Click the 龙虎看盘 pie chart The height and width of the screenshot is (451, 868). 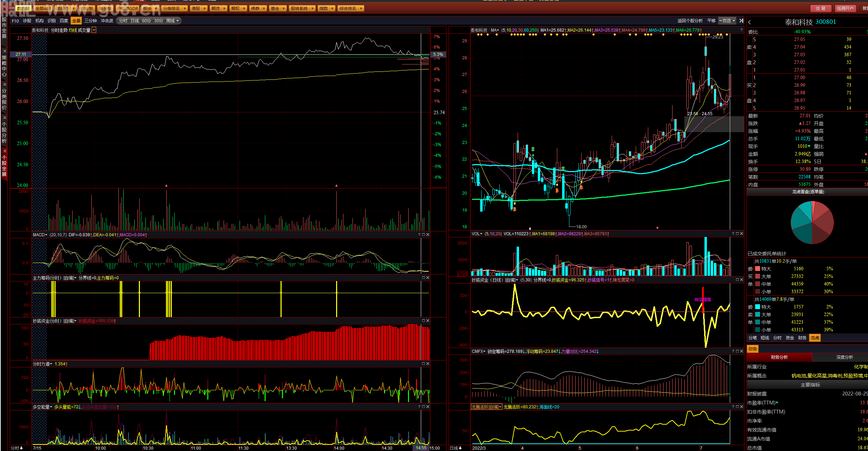pyautogui.click(x=812, y=222)
